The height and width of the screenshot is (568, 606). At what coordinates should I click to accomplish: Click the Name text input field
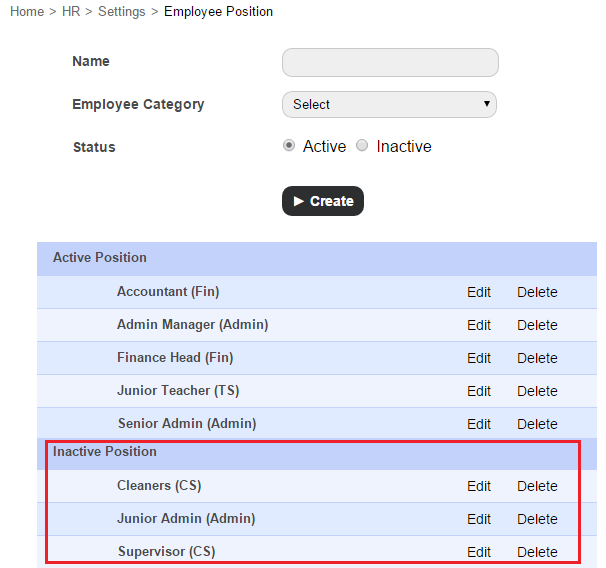click(x=390, y=62)
